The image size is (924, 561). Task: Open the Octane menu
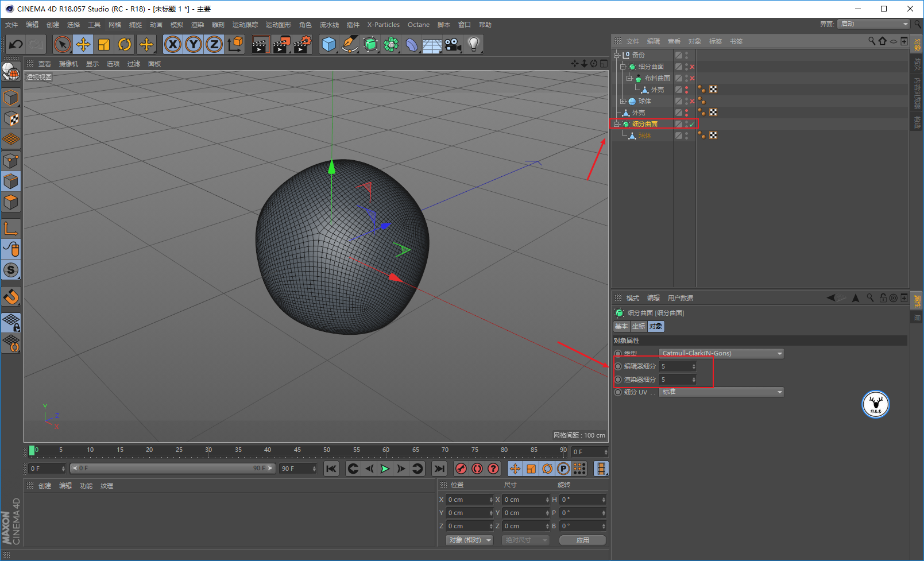[x=419, y=25]
